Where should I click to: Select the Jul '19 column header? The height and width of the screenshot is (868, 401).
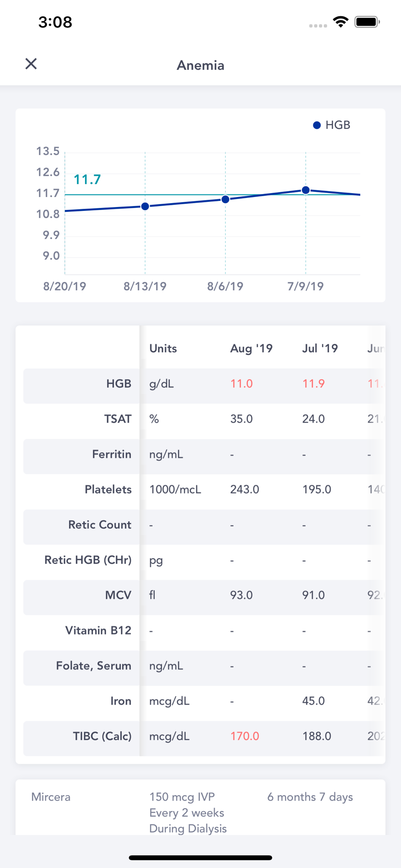[x=320, y=349]
